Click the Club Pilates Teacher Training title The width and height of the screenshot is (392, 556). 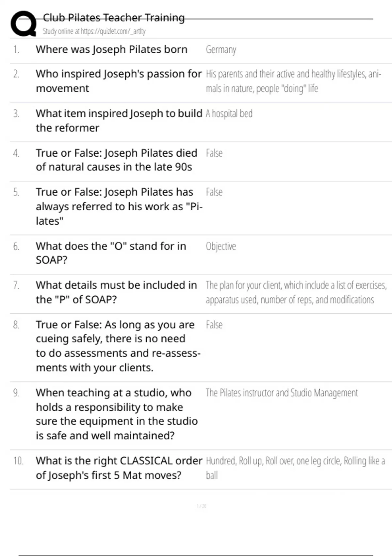coord(114,18)
